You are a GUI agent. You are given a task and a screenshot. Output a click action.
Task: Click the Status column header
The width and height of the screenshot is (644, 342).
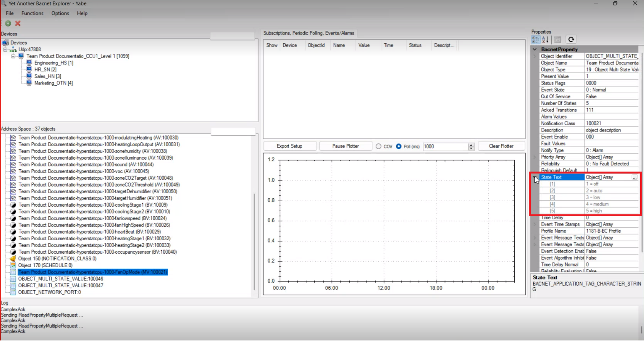pos(419,45)
